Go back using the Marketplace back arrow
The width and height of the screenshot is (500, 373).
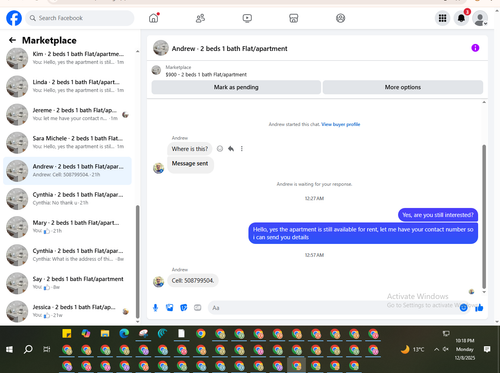12,40
